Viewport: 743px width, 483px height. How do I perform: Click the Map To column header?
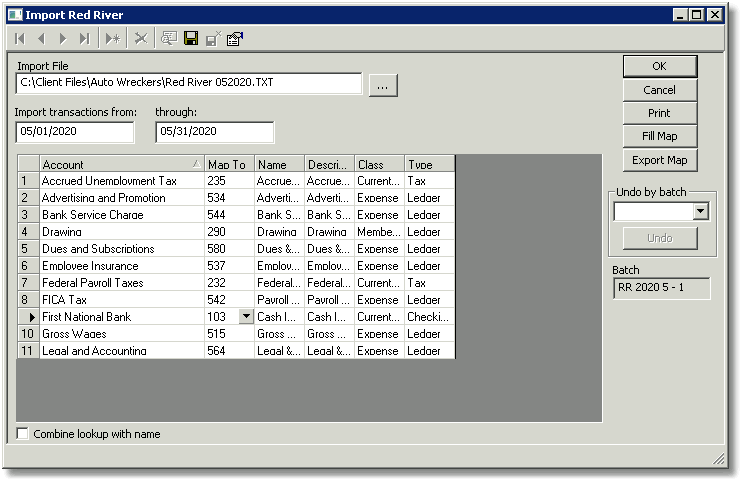click(229, 164)
